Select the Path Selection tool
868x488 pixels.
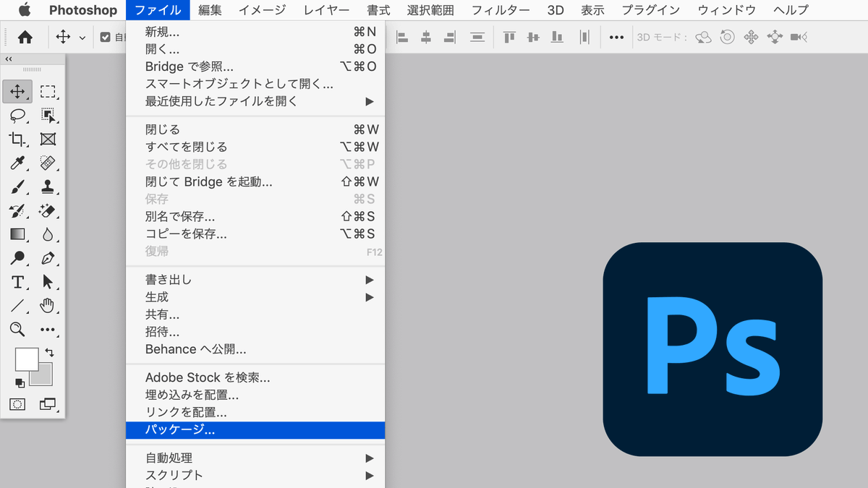point(48,282)
